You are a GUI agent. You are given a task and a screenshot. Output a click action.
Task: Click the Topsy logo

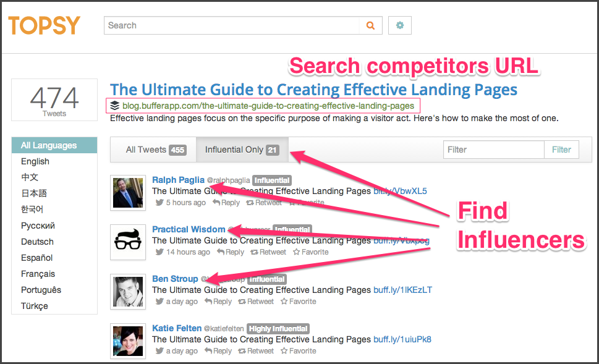[x=45, y=25]
